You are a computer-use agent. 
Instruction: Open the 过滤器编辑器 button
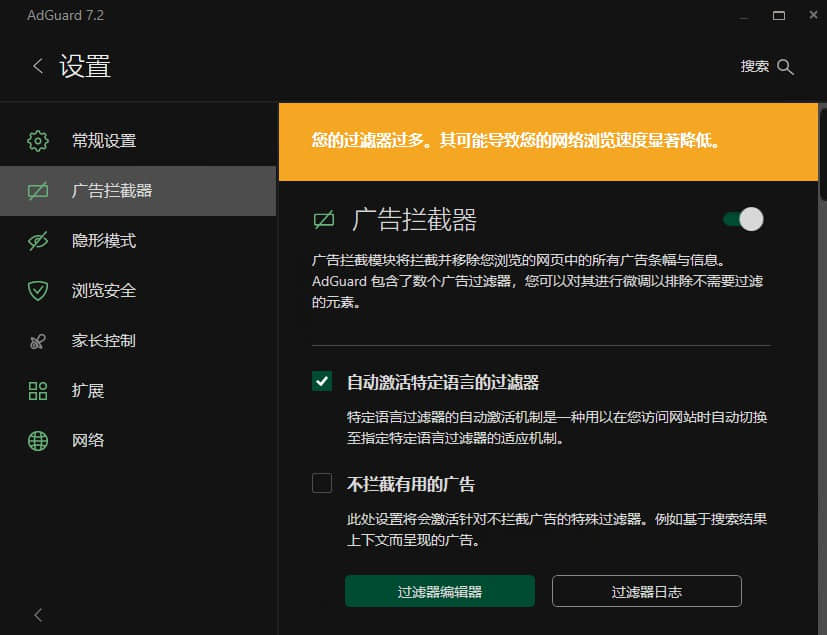(440, 591)
